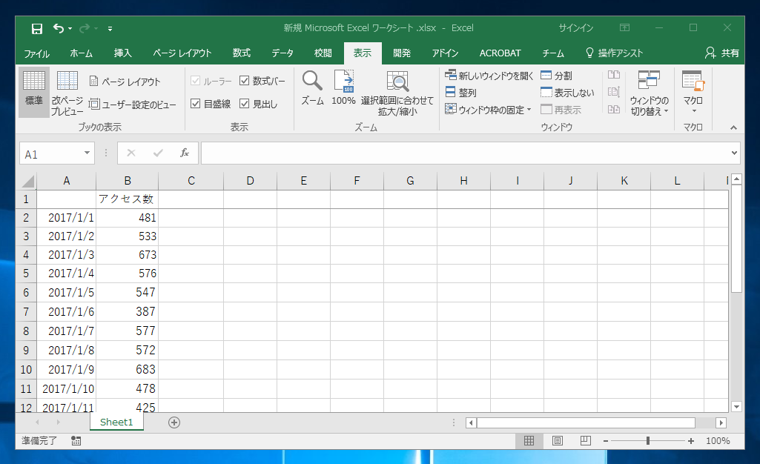
Task: Click 表示しない hide window
Action: (567, 92)
